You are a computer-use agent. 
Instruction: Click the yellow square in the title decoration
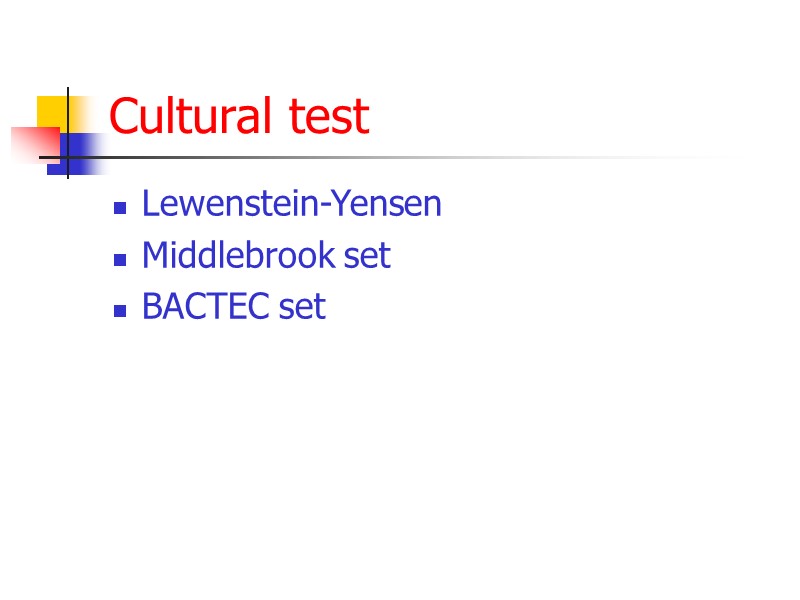(51, 110)
